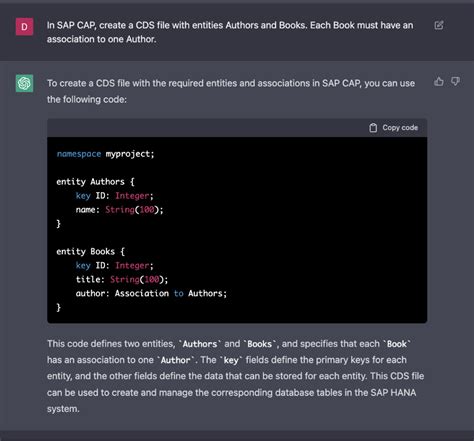Click the entity Authors declaration line

(95, 182)
